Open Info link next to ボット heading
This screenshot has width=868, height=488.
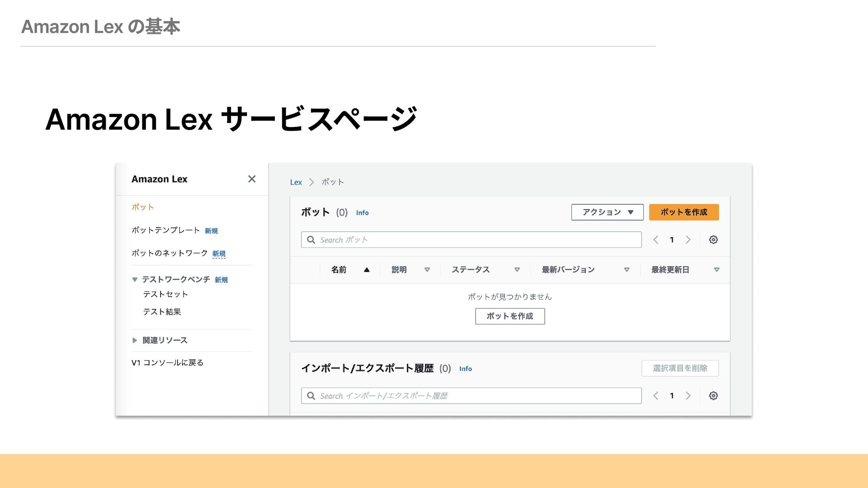tap(362, 213)
